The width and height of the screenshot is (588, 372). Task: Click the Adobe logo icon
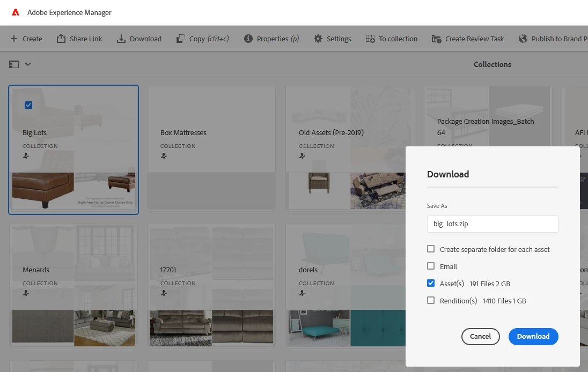pos(16,12)
